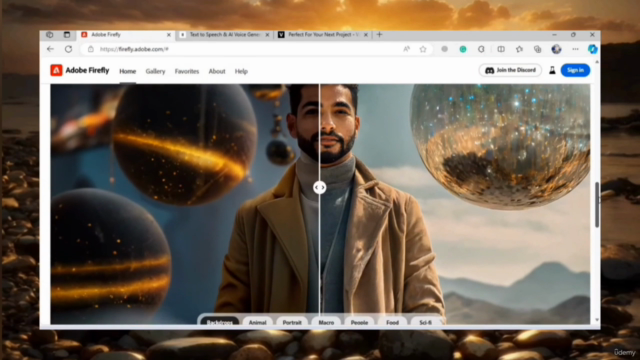640x360 pixels.
Task: Select the People category pill
Action: pos(359,322)
